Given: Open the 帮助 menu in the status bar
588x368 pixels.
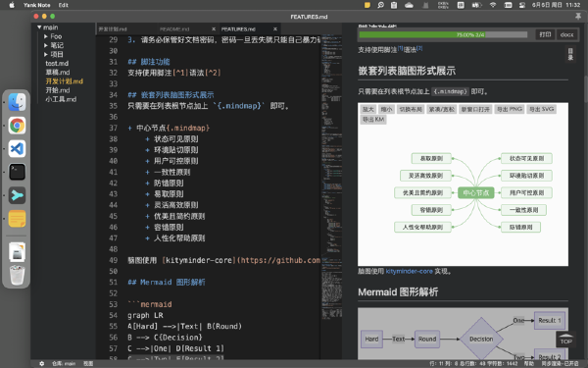Looking at the screenshot, I should 529,363.
